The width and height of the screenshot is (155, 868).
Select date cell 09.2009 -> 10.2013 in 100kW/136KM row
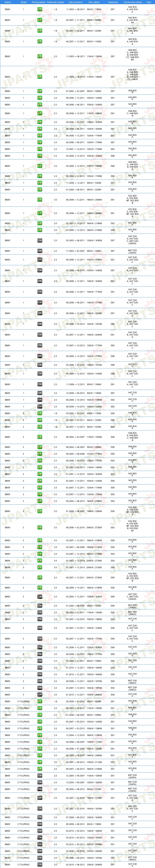pyautogui.click(x=75, y=400)
